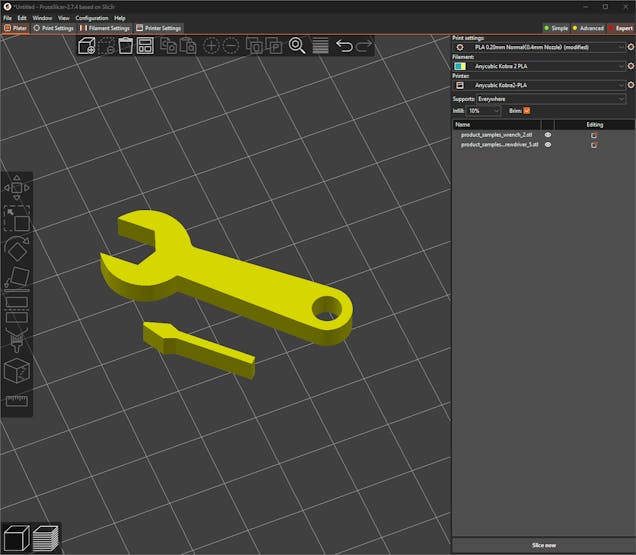Toggle the Brim checkbox
636x555 pixels.
[526, 110]
